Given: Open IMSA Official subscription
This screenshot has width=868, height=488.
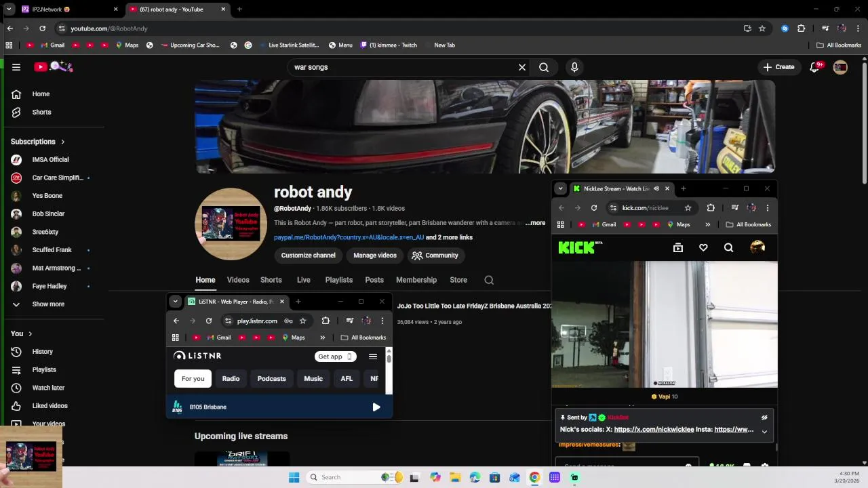Looking at the screenshot, I should click(x=50, y=160).
